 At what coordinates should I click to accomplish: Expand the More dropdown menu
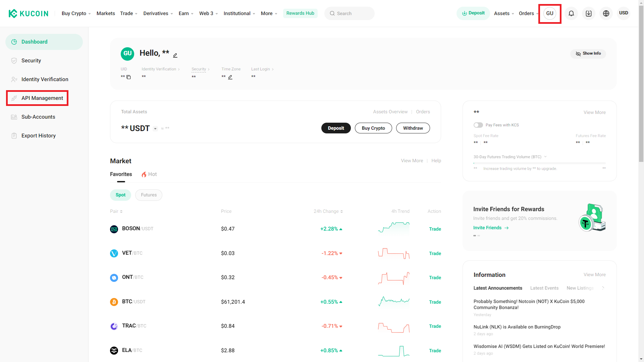(x=269, y=13)
